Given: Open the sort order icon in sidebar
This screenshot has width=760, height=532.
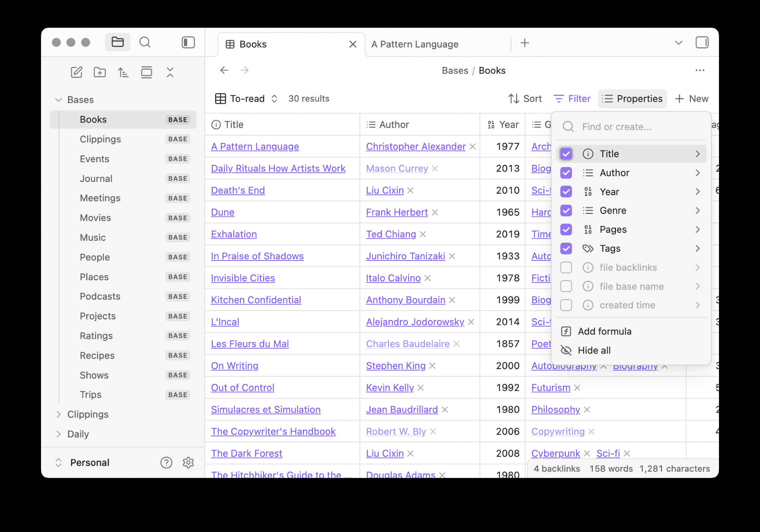Looking at the screenshot, I should point(123,72).
